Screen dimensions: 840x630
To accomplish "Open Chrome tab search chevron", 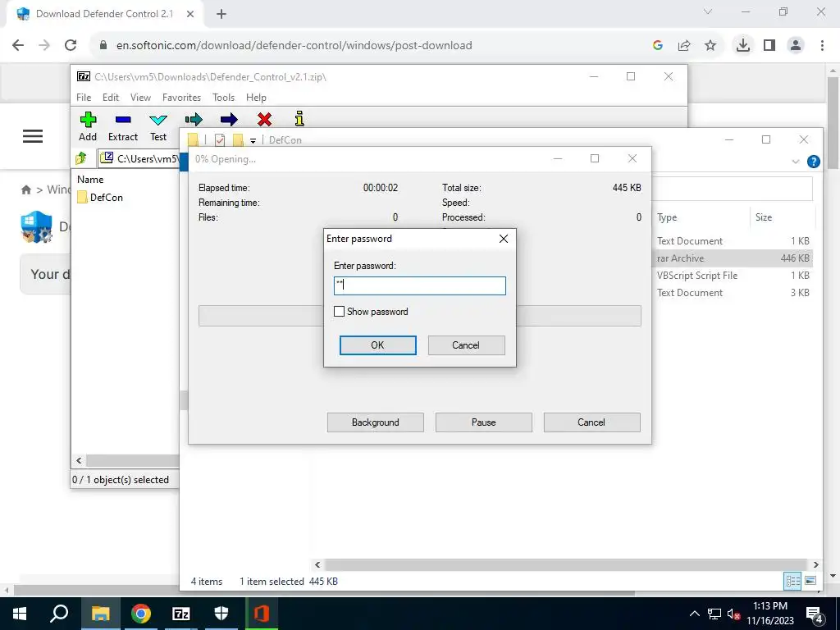I will coord(708,11).
